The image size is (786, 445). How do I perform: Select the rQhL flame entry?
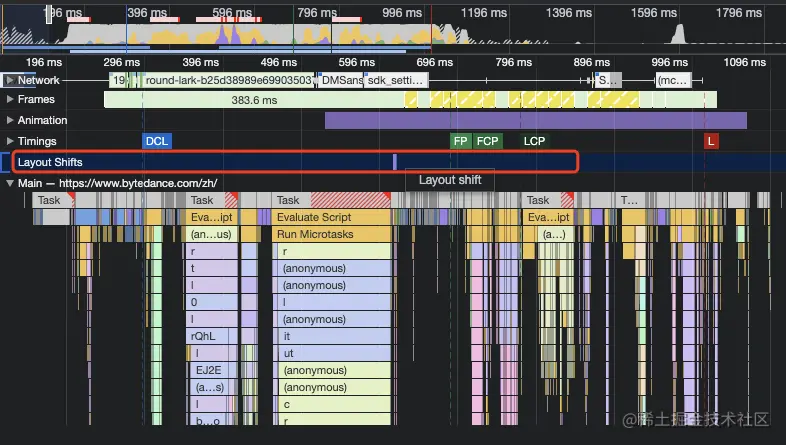pyautogui.click(x=207, y=336)
